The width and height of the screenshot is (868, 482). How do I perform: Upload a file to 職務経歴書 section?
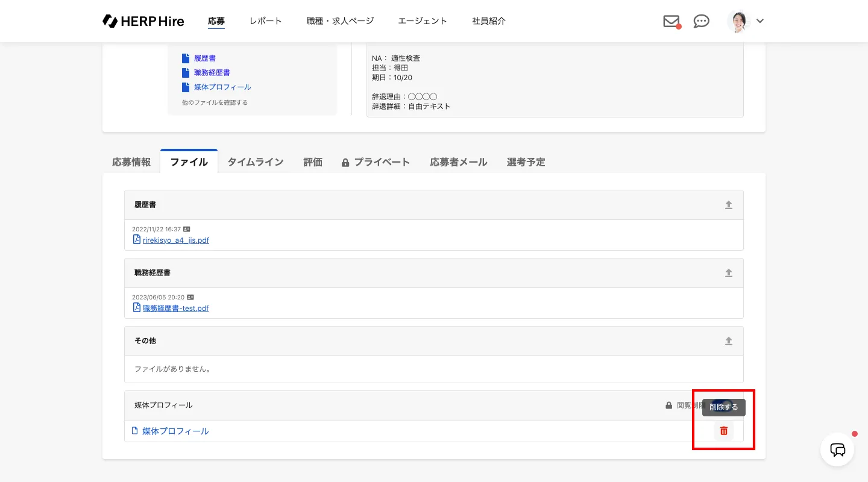click(729, 273)
